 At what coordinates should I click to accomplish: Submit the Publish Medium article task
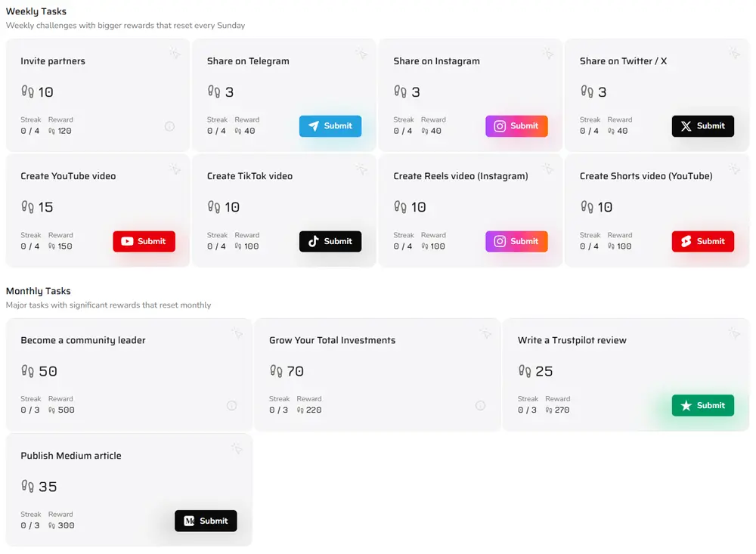point(206,521)
